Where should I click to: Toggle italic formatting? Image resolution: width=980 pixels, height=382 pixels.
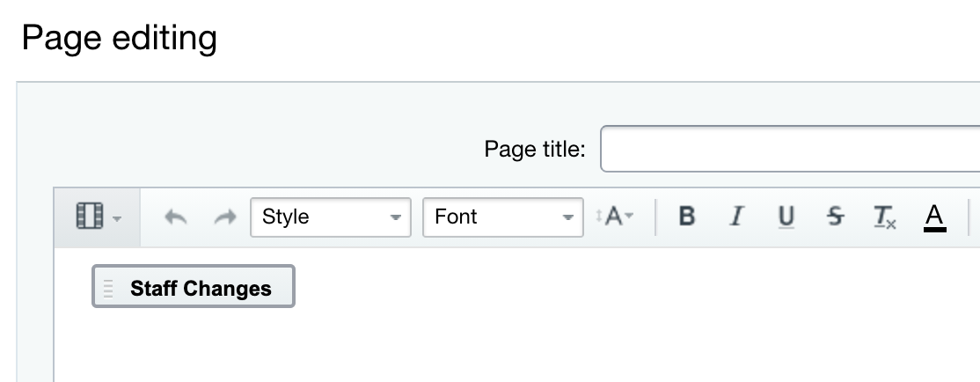(737, 217)
